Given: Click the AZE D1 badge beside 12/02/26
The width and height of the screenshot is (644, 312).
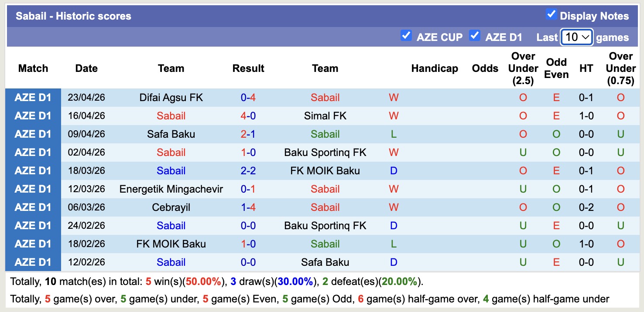Looking at the screenshot, I should coord(33,262).
